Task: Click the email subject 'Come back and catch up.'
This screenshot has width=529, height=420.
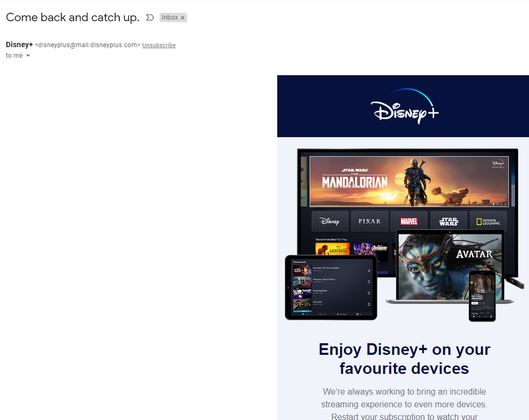Action: [x=73, y=17]
